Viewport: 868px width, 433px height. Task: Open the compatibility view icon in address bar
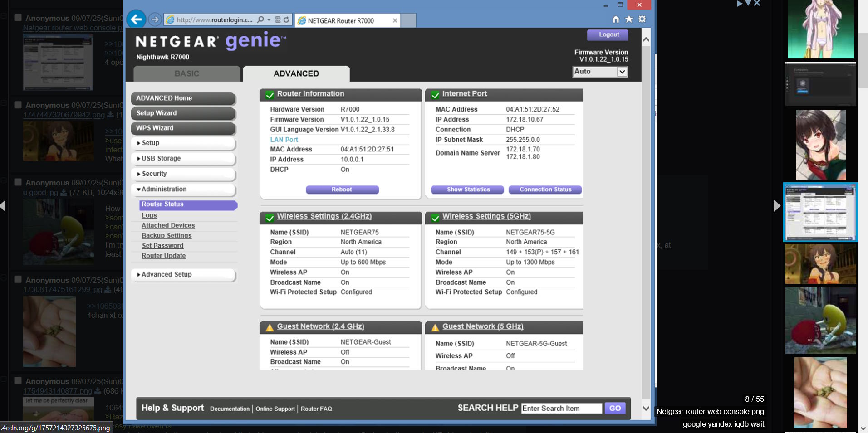click(x=278, y=19)
